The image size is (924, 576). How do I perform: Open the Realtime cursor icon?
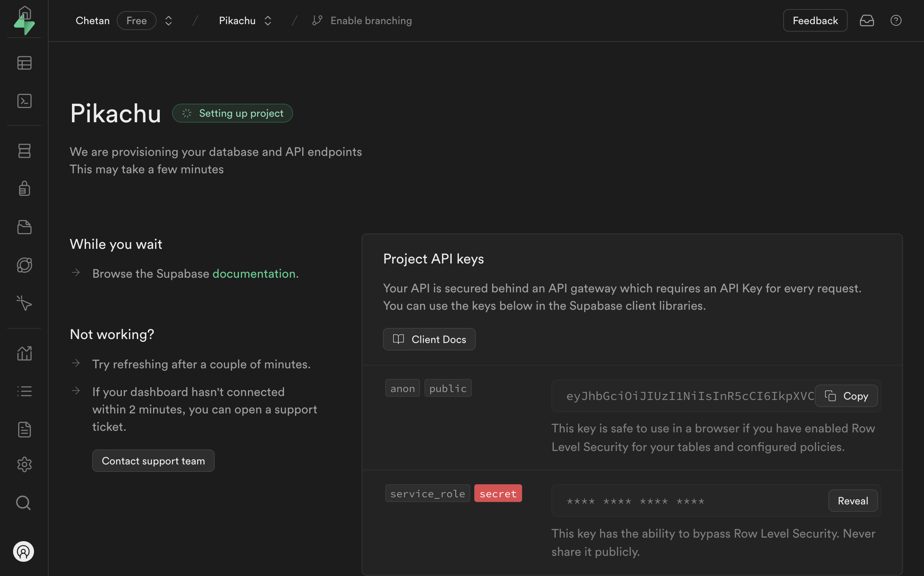coord(24,303)
